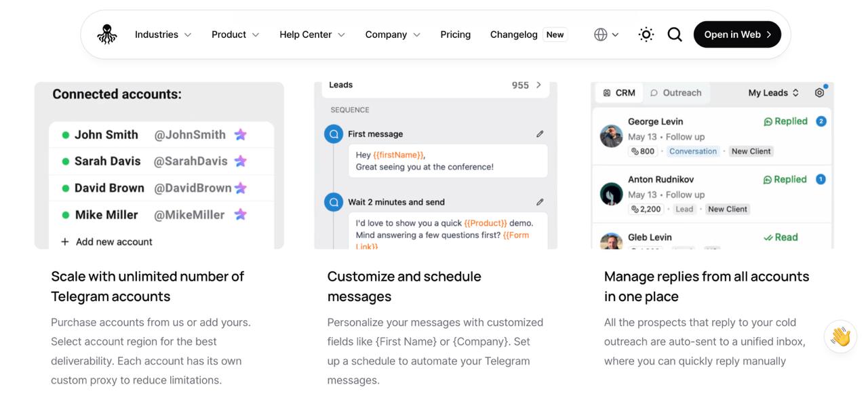Image resolution: width=868 pixels, height=398 pixels.
Task: Click Gleb Levin's Read status
Action: point(781,237)
